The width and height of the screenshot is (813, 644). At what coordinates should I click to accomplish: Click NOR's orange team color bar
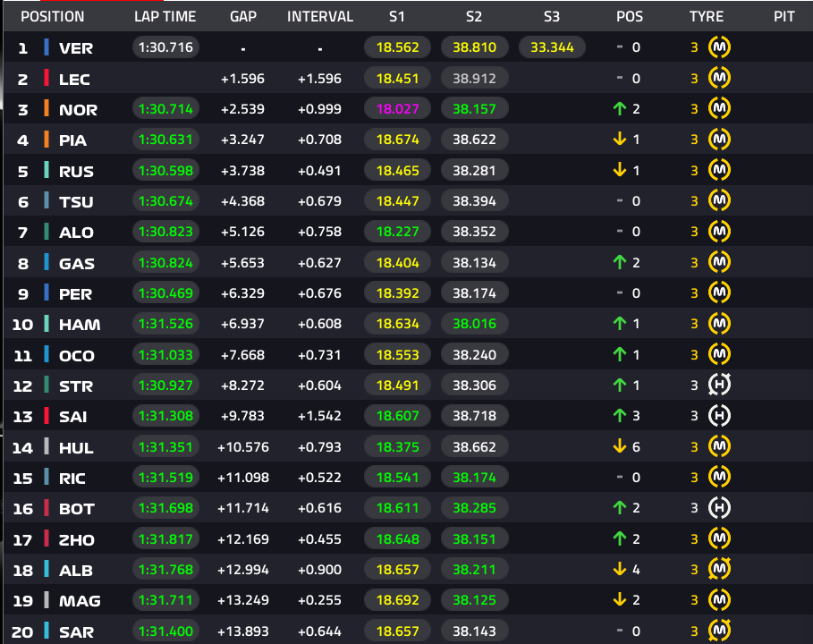point(47,109)
